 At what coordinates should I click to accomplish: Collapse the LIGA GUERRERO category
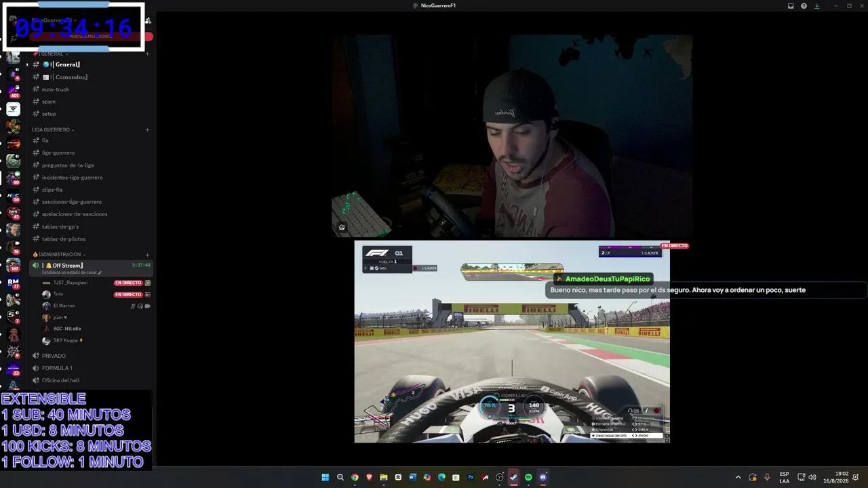point(53,129)
